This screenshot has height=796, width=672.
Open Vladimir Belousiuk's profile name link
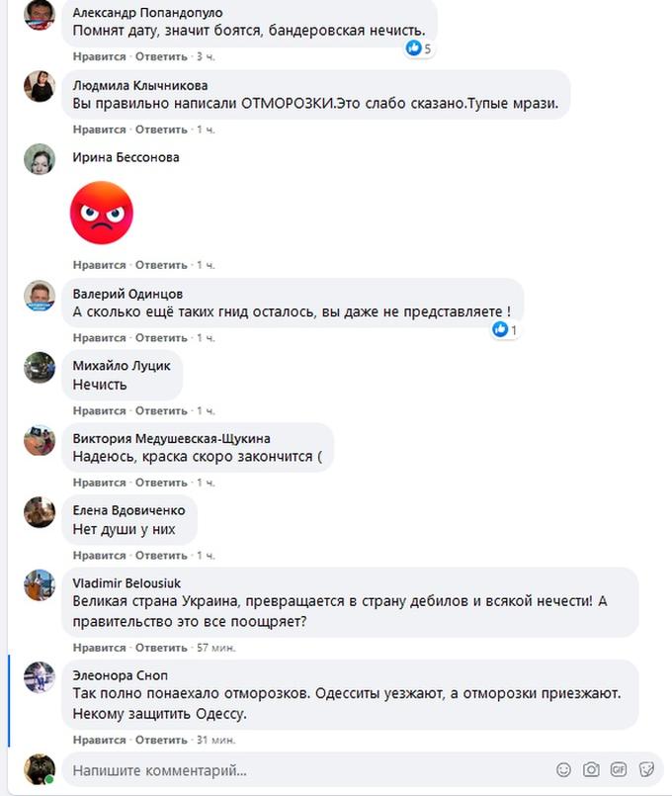coord(126,583)
